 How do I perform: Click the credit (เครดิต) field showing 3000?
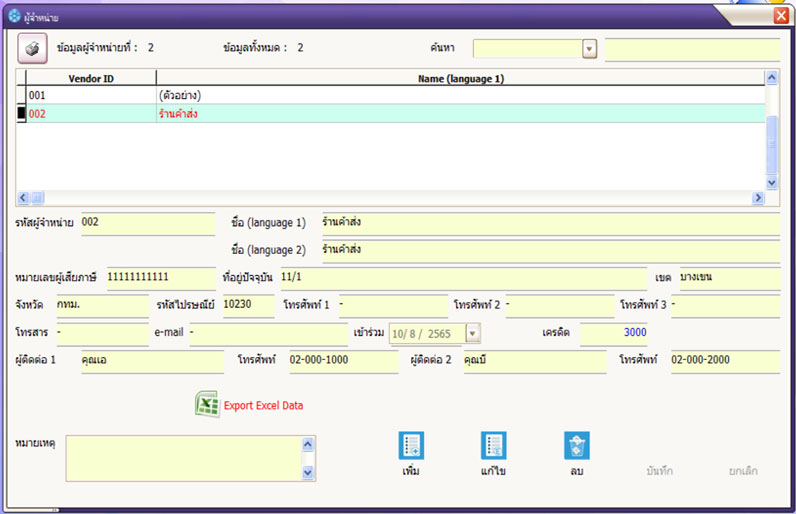click(614, 333)
